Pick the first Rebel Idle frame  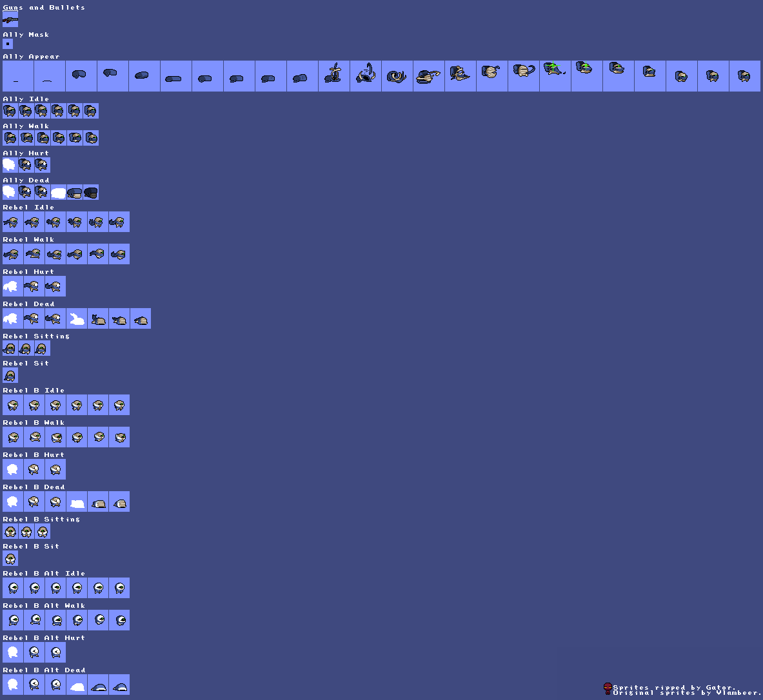(13, 222)
